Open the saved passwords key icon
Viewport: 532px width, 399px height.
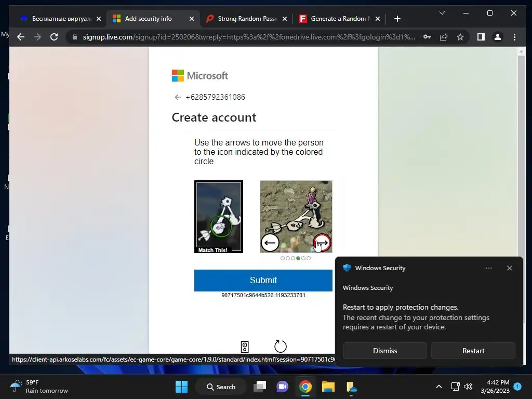427,37
